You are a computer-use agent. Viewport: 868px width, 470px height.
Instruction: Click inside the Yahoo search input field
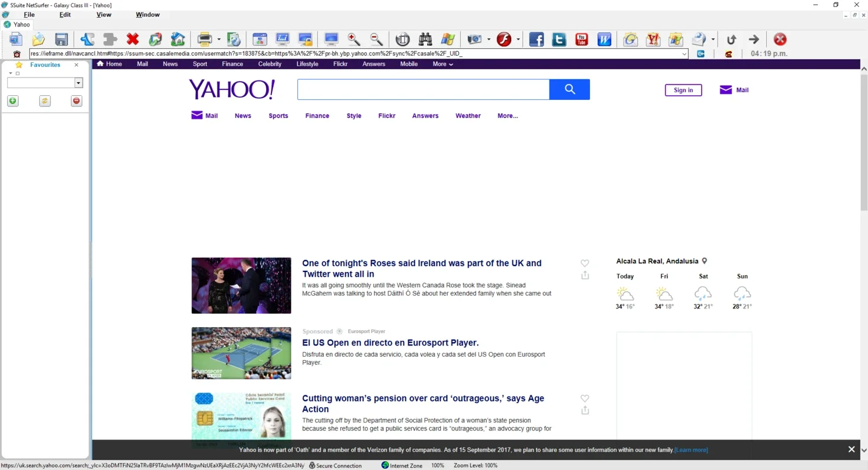423,89
